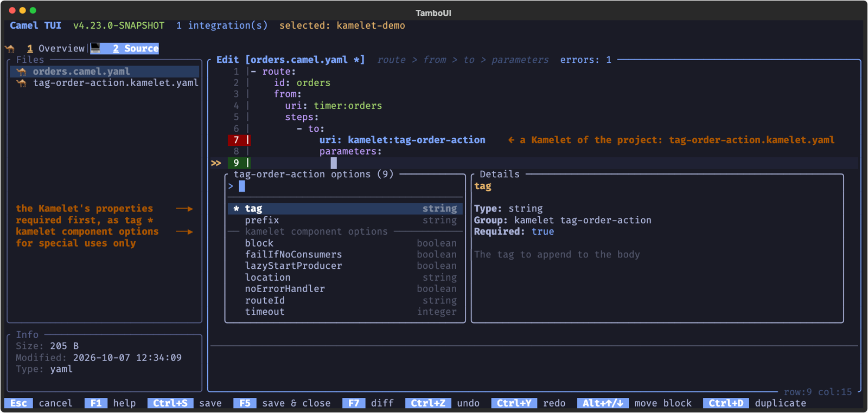Viewport: 868px width, 413px height.
Task: Select the failIfNoConsumers option
Action: pos(345,254)
